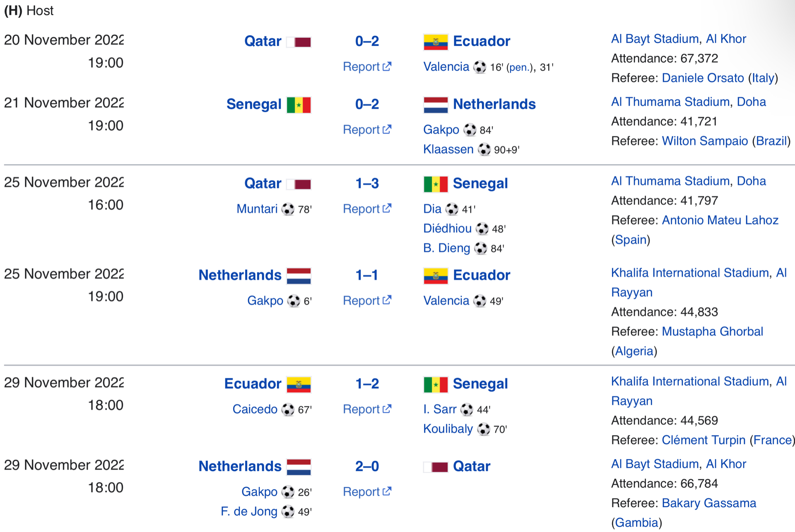Screen dimensions: 795x532
Task: Open Klaassen player link
Action: point(448,149)
